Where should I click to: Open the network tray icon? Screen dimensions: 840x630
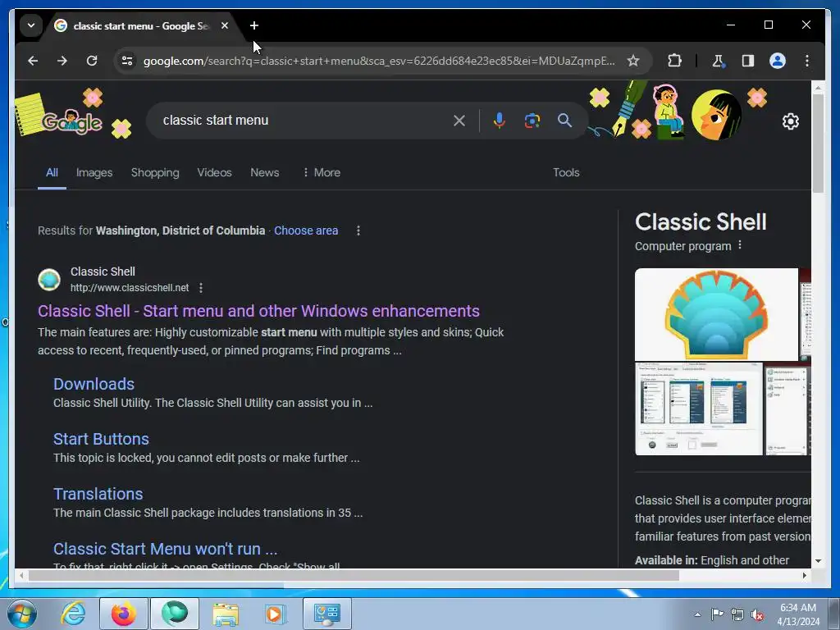pos(737,614)
